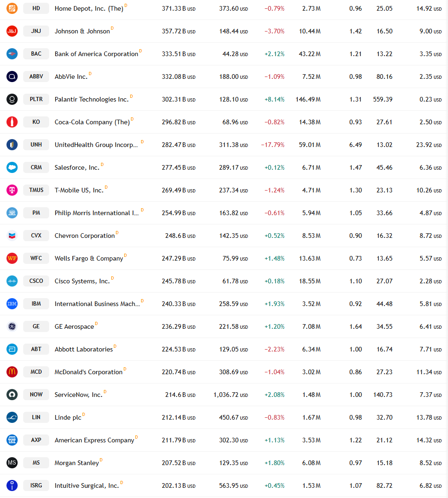Open International Business Machines link
The height and width of the screenshot is (498, 448).
point(97,304)
